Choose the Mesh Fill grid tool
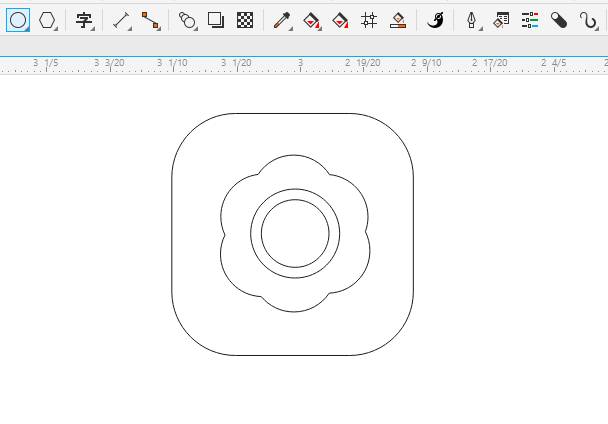Screen dimensions: 608x424 point(369,20)
